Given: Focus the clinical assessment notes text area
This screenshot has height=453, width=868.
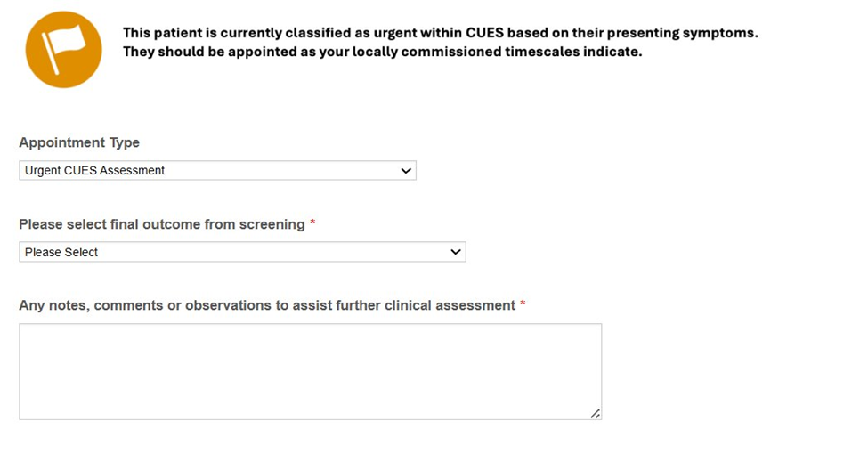Looking at the screenshot, I should 311,372.
